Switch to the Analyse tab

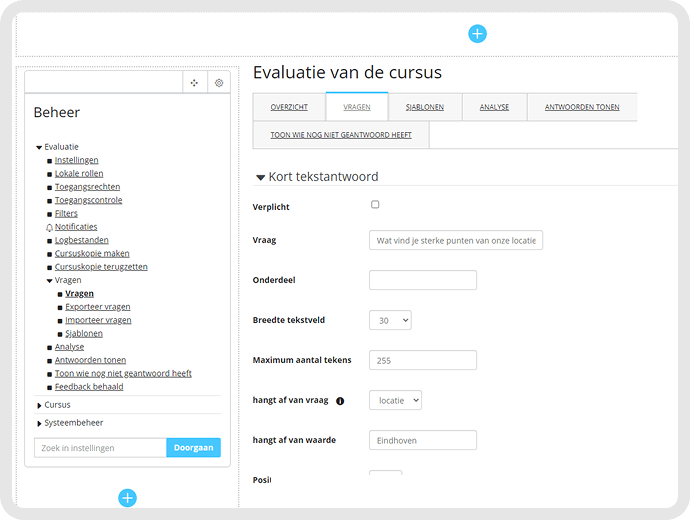coord(494,107)
